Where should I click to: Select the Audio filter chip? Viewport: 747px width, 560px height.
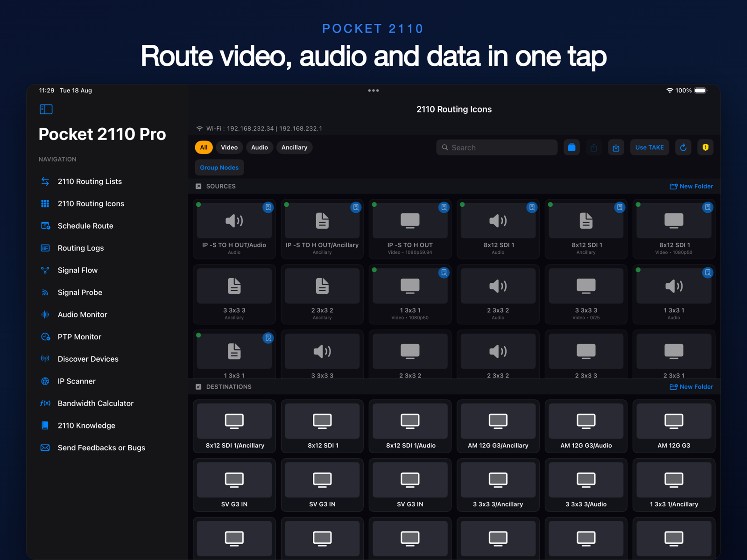click(260, 147)
